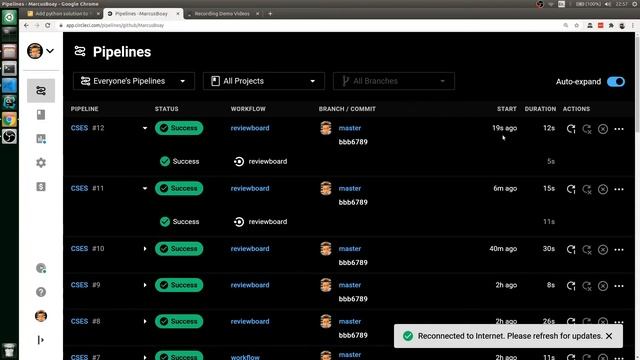This screenshot has height=360, width=640.
Task: Expand CSES #8 pipeline row
Action: coord(145,321)
